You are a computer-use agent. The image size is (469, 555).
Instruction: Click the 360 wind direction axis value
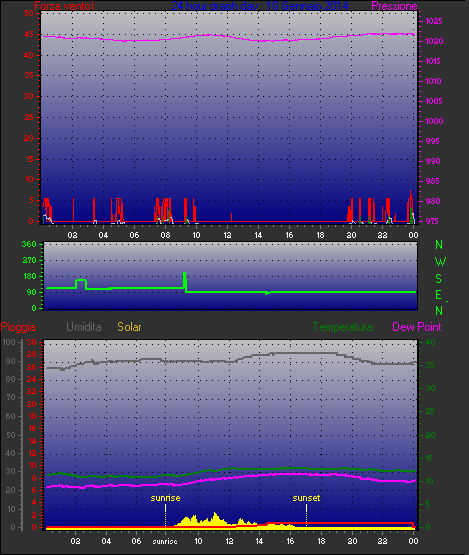tap(29, 244)
